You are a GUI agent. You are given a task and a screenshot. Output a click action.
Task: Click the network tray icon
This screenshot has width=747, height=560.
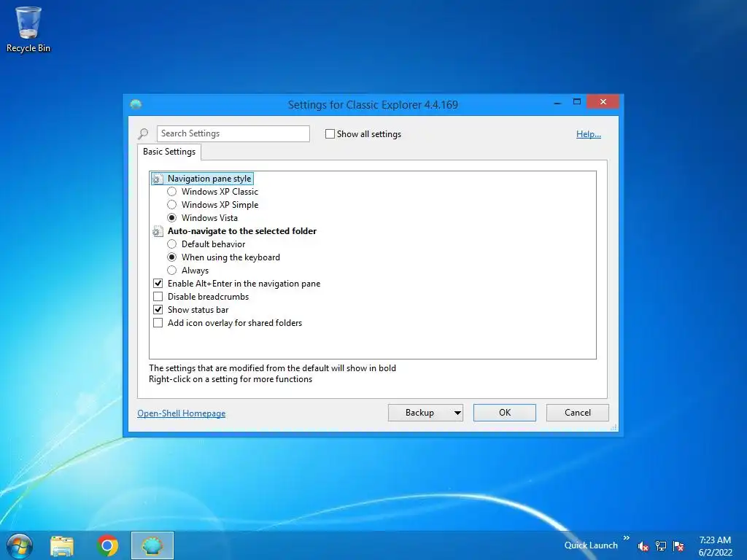coord(661,546)
